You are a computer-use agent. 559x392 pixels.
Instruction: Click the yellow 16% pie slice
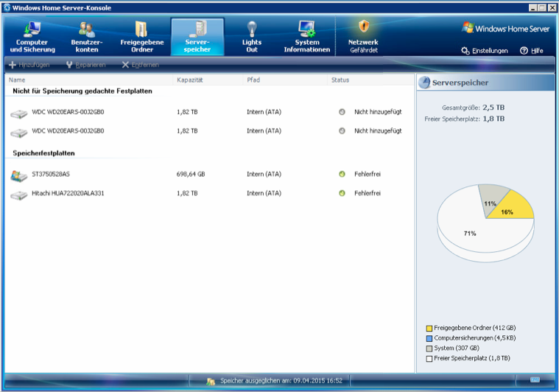pos(513,208)
